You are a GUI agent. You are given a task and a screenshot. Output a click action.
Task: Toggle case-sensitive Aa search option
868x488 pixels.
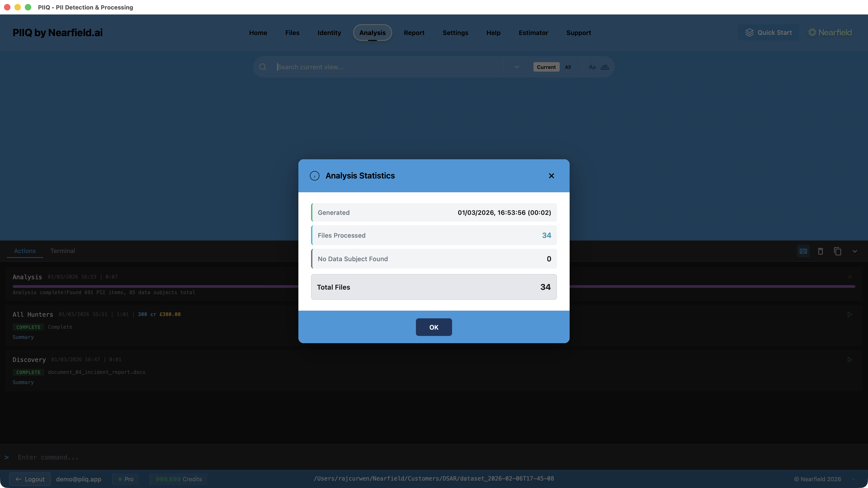[592, 67]
